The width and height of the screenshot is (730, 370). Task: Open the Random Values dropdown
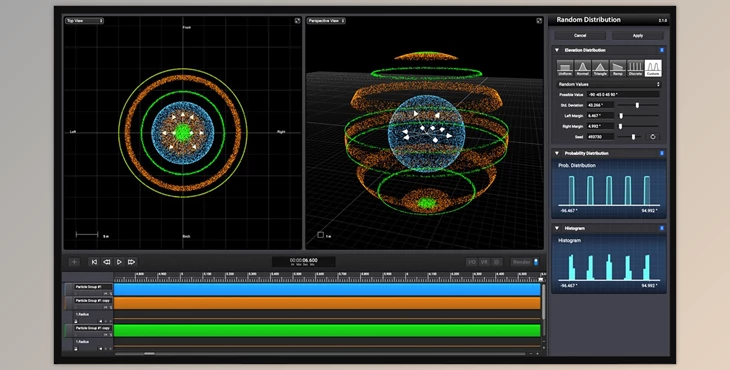609,84
